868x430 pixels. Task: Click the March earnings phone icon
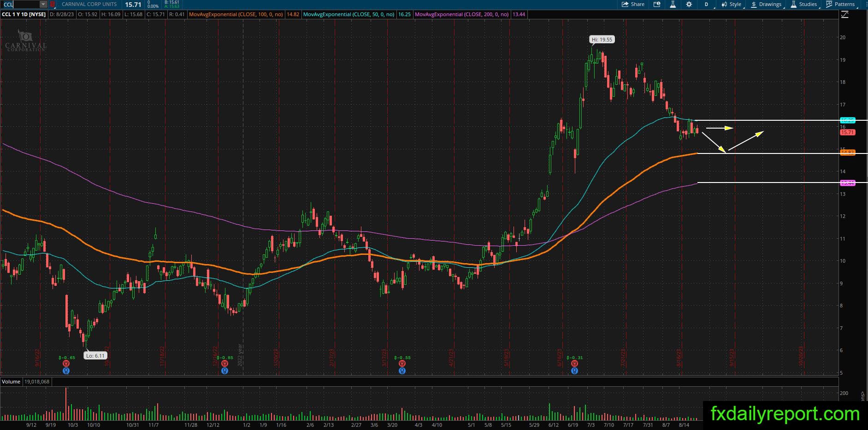coord(402,364)
